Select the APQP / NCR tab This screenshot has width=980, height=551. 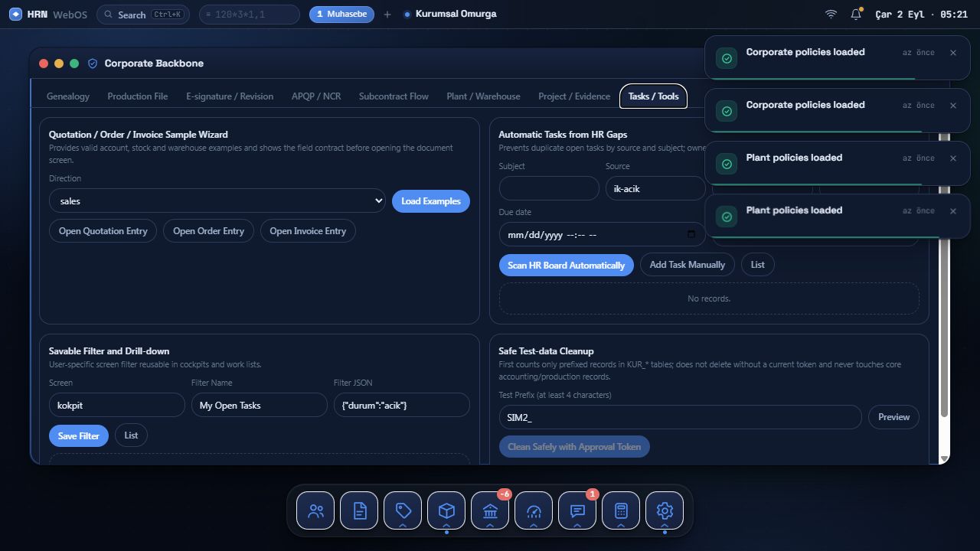click(316, 96)
